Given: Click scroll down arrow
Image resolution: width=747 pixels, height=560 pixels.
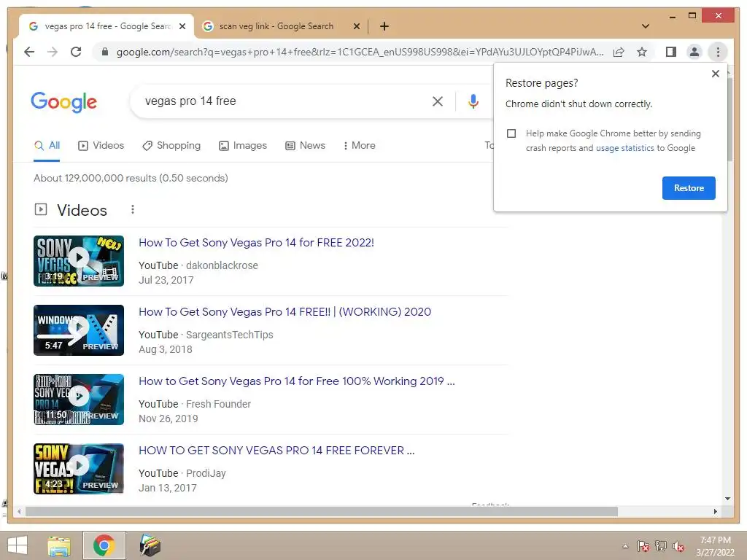Looking at the screenshot, I should (727, 499).
